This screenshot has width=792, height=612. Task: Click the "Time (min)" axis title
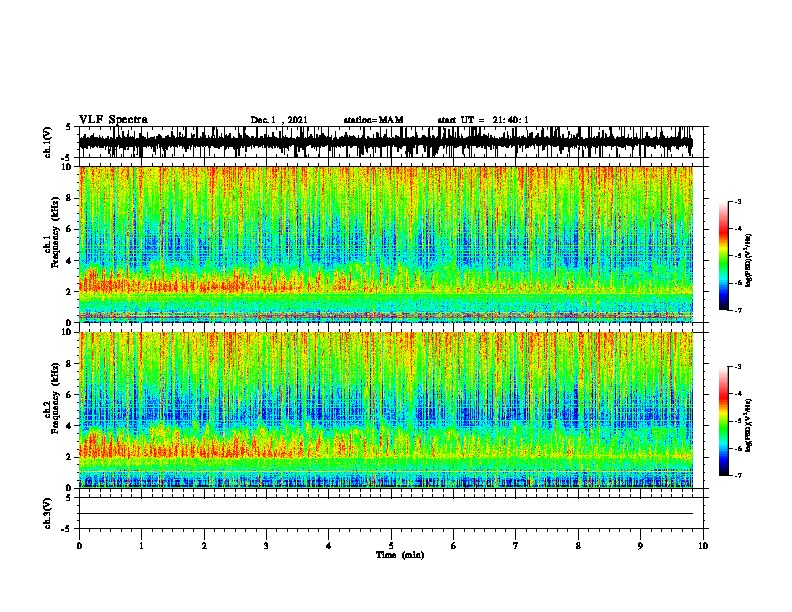coord(400,555)
